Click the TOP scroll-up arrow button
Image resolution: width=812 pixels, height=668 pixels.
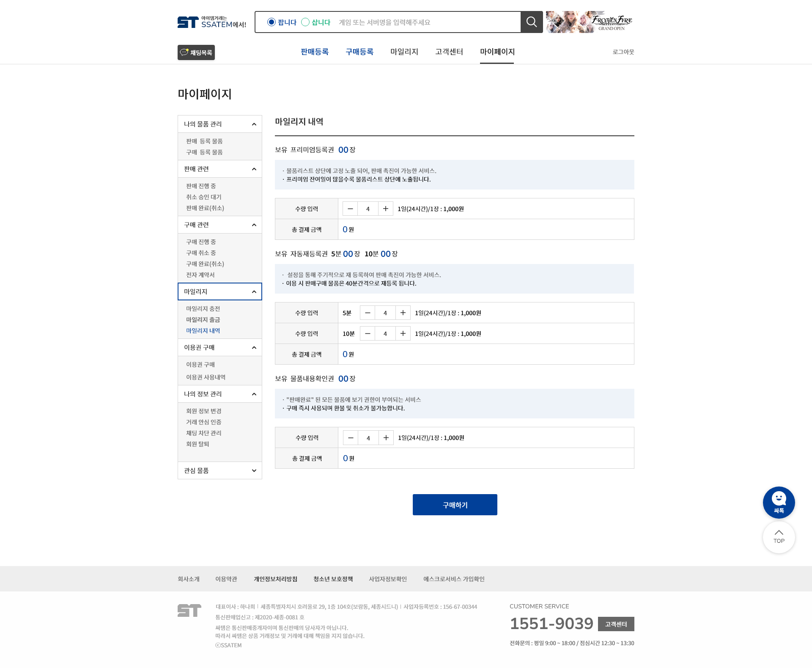(779, 537)
